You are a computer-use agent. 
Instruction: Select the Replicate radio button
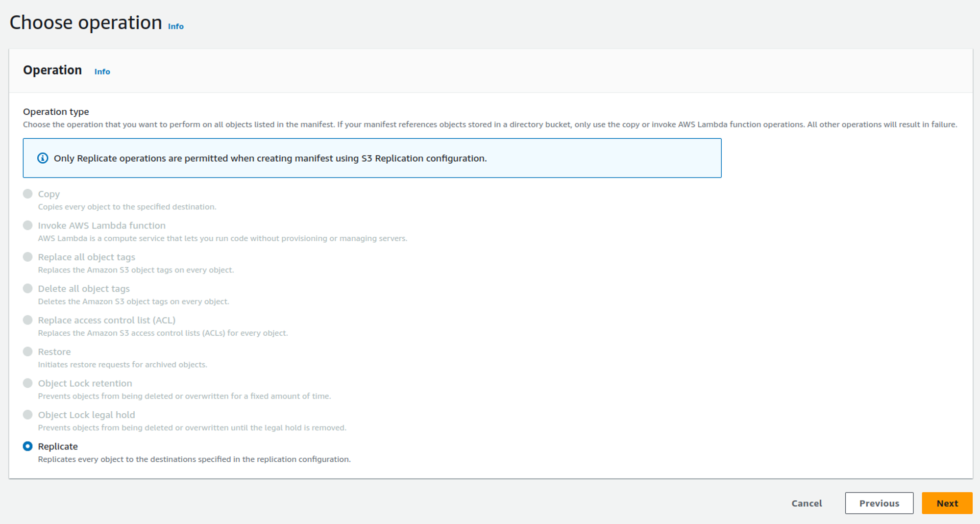28,446
